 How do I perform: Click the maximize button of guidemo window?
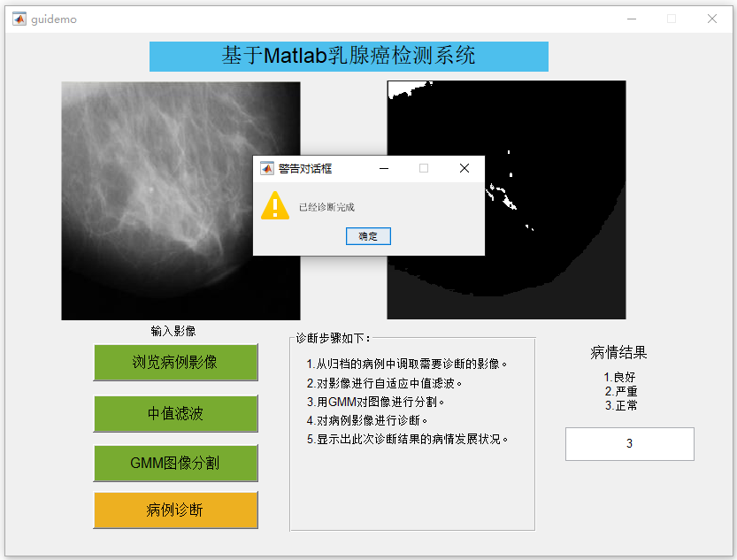(x=672, y=19)
